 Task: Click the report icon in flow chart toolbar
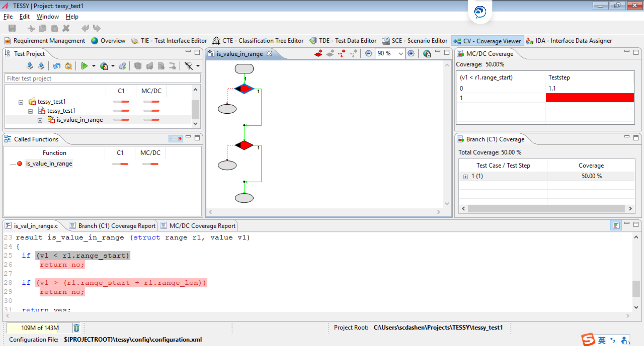[427, 53]
